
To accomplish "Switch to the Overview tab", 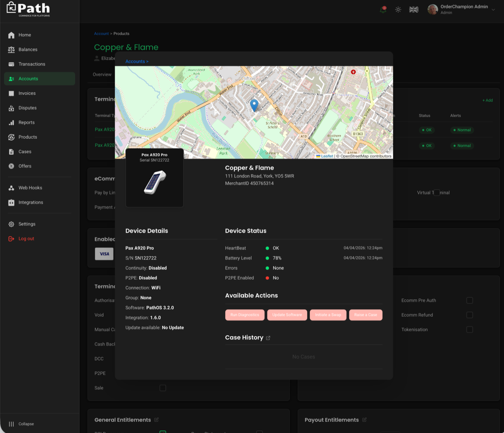I will click(102, 74).
